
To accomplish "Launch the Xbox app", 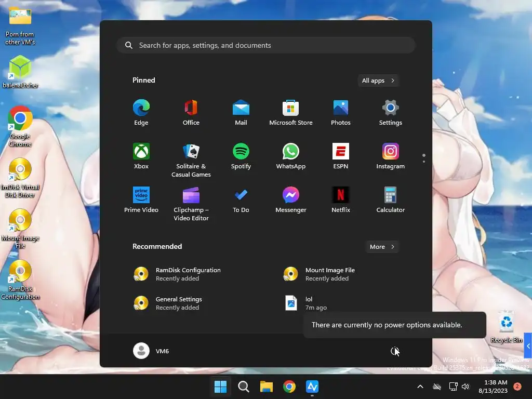I will [141, 156].
